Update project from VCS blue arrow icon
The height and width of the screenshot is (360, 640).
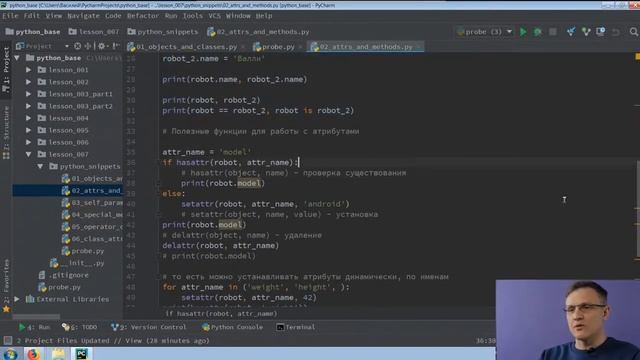tap(571, 32)
